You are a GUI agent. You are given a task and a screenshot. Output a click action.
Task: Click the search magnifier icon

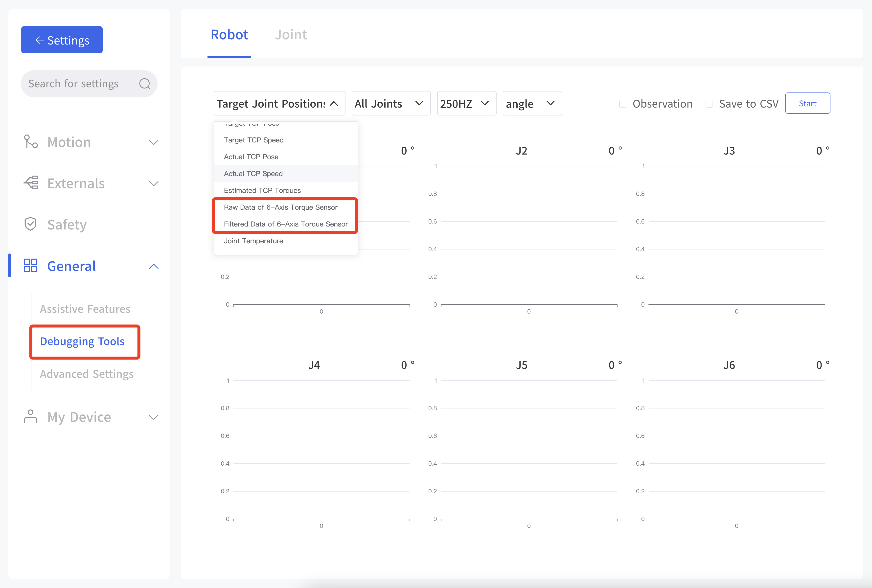coord(144,84)
